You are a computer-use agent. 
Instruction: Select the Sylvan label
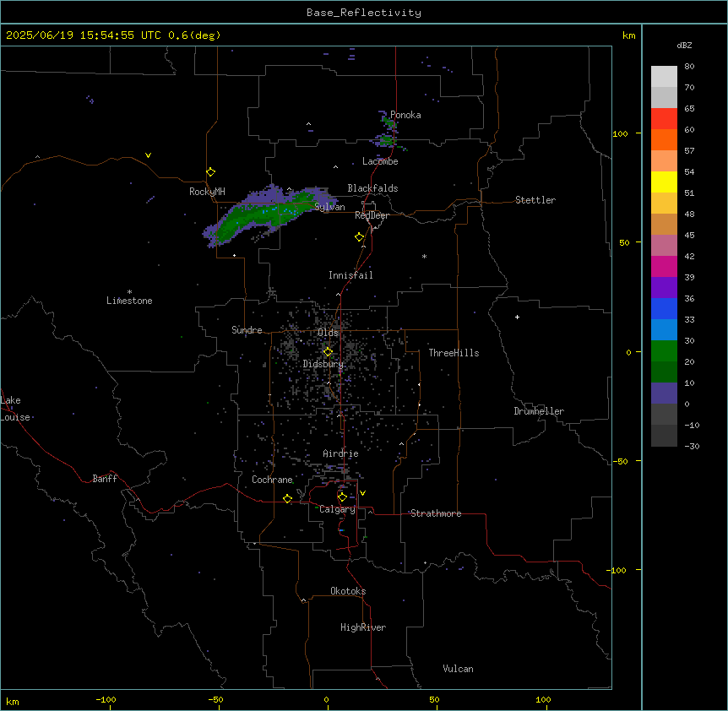click(329, 207)
